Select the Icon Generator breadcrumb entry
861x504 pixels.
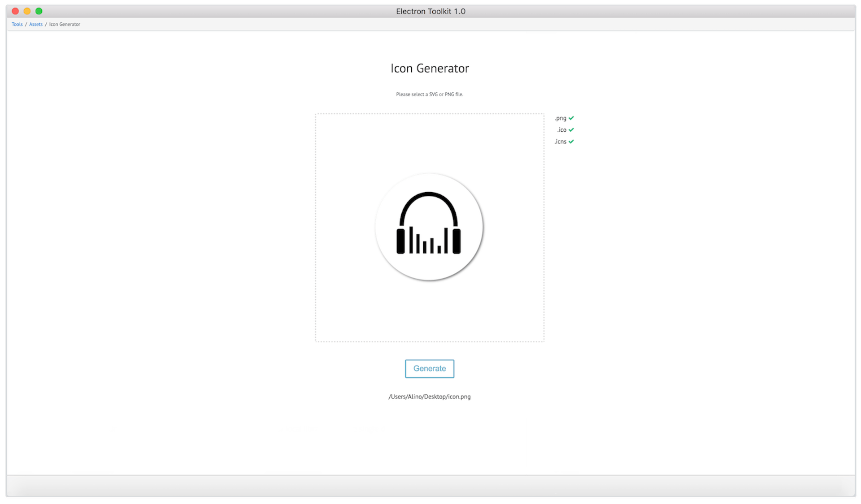click(x=65, y=24)
